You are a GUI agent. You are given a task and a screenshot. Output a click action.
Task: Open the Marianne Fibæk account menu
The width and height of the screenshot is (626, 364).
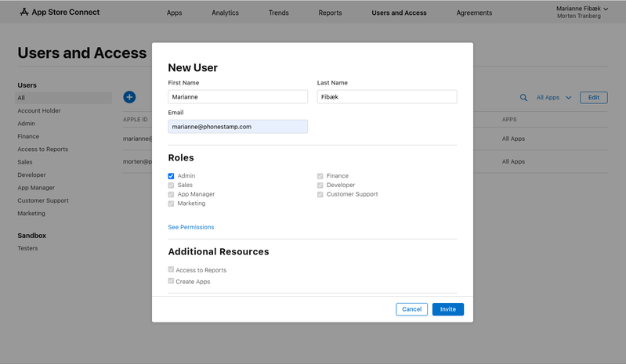(582, 9)
